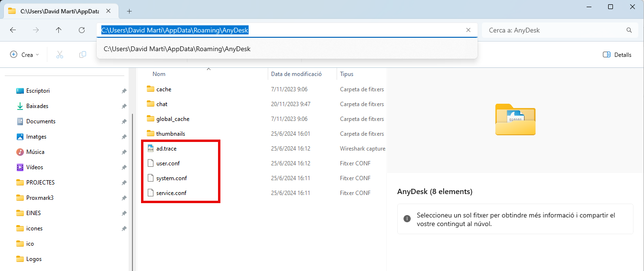This screenshot has height=271, width=644.
Task: Go up one folder level
Action: [x=59, y=30]
